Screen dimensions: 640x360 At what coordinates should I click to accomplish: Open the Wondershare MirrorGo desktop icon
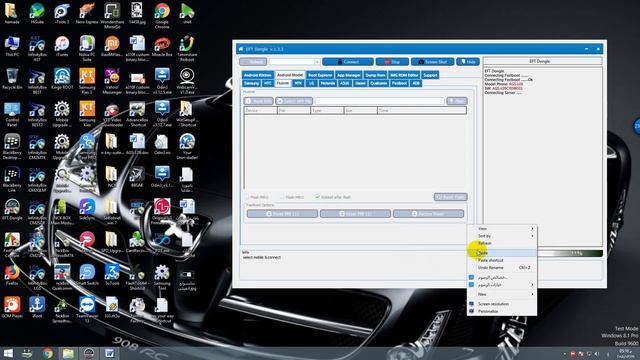tap(112, 16)
